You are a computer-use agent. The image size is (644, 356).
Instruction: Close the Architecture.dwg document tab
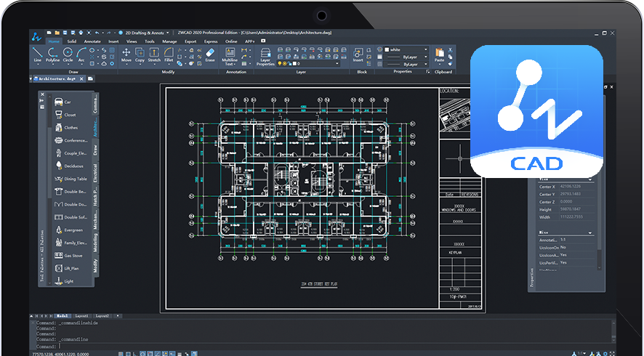81,79
